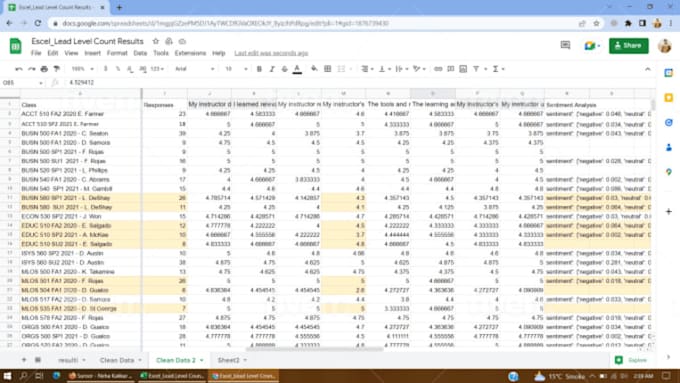Add a new sheet with the plus button
Image resolution: width=680 pixels, height=383 pixels.
(x=24, y=360)
